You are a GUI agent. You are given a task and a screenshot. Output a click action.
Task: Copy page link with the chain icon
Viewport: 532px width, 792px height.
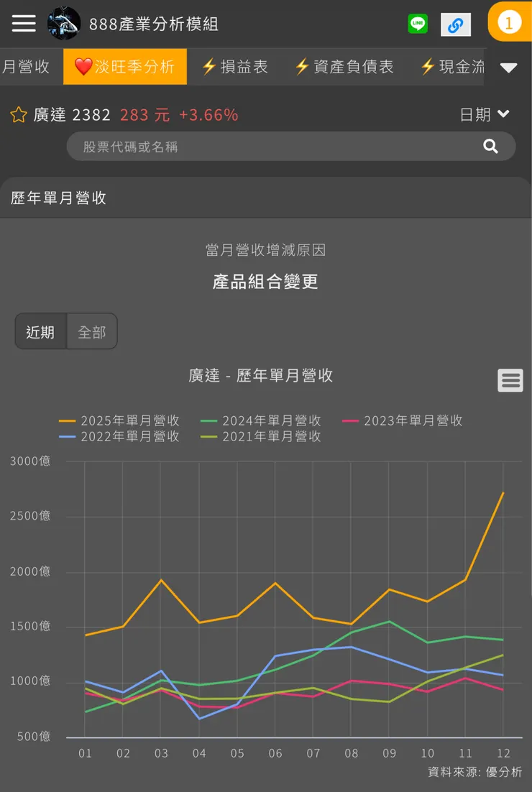[x=456, y=24]
